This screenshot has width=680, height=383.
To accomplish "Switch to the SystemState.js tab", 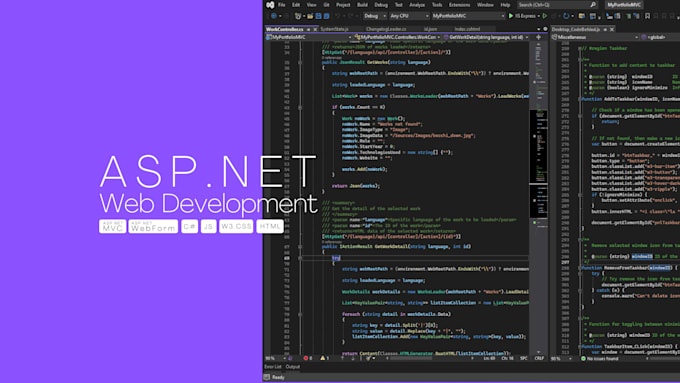I will [334, 29].
